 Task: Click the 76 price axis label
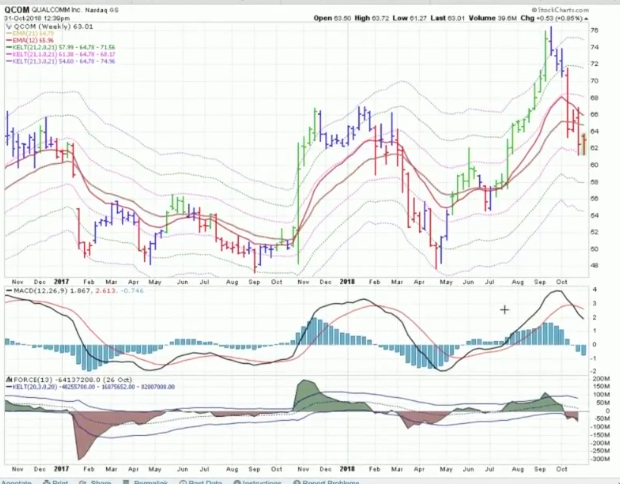click(x=594, y=30)
